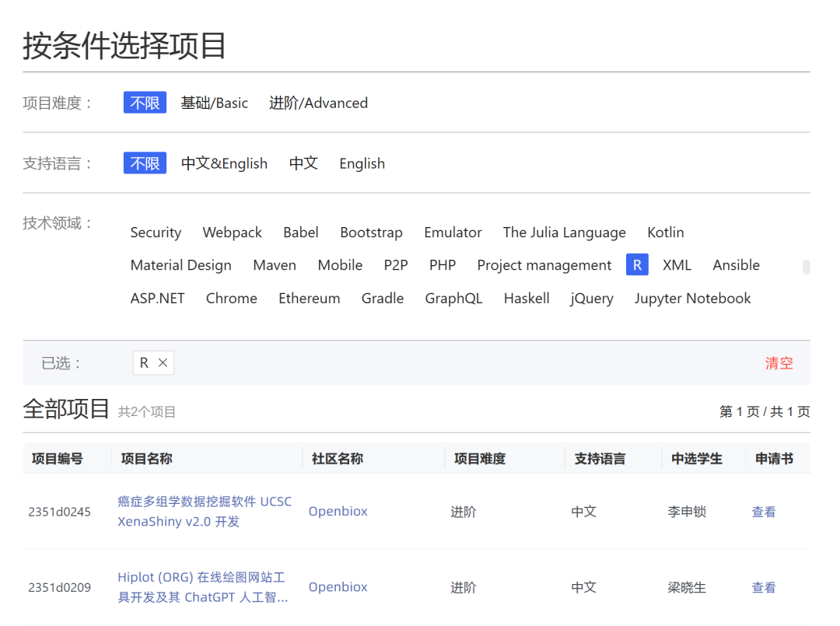
Task: Click 不限 under 支持语言
Action: point(145,163)
